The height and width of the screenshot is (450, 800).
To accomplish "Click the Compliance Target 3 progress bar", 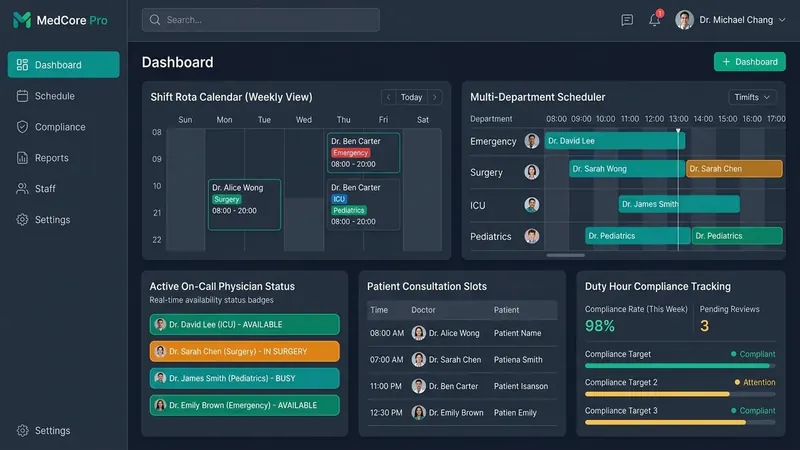I will [x=680, y=422].
